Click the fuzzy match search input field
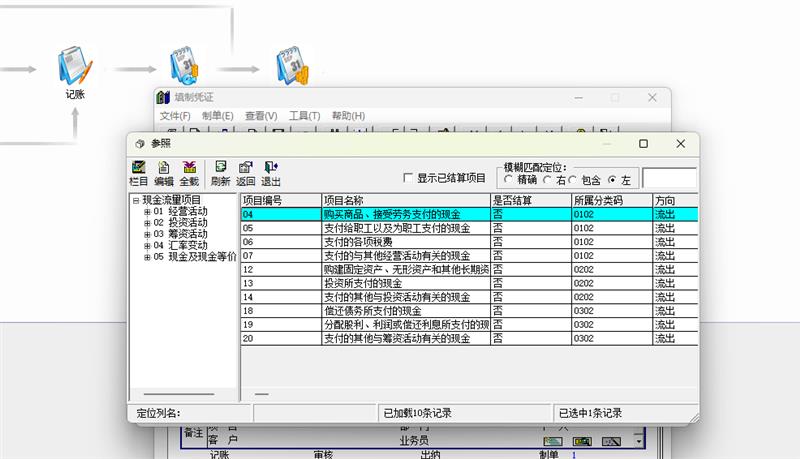 click(x=668, y=178)
